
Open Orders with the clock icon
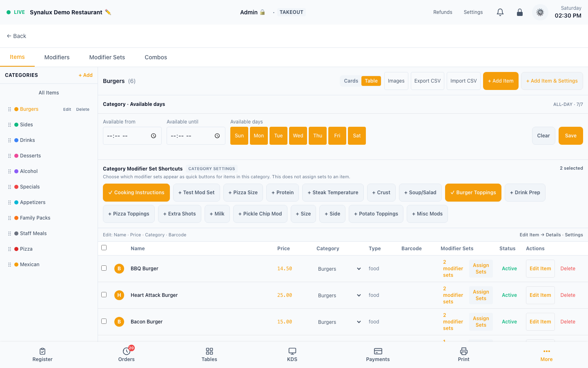pyautogui.click(x=127, y=351)
